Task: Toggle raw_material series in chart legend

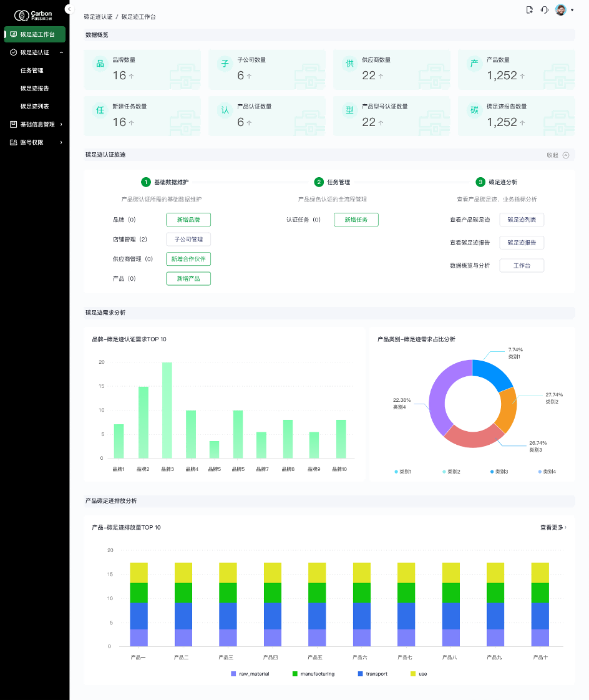Action: pyautogui.click(x=250, y=674)
